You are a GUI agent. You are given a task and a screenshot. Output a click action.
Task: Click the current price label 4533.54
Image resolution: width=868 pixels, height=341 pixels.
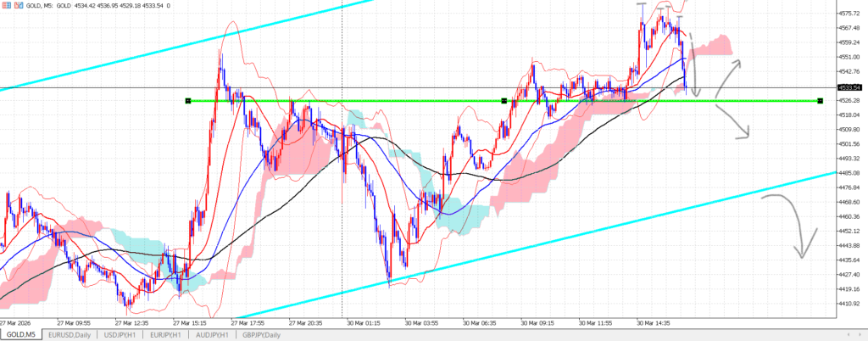tap(850, 87)
